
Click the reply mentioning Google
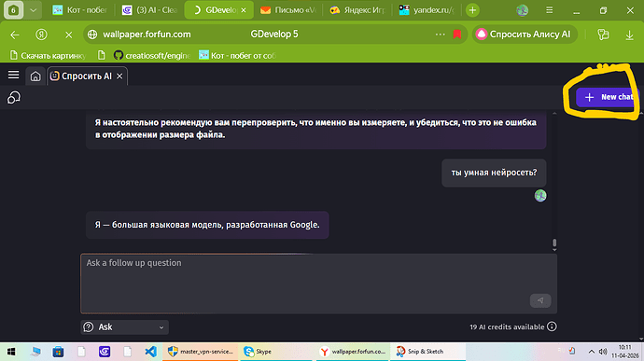point(207,225)
